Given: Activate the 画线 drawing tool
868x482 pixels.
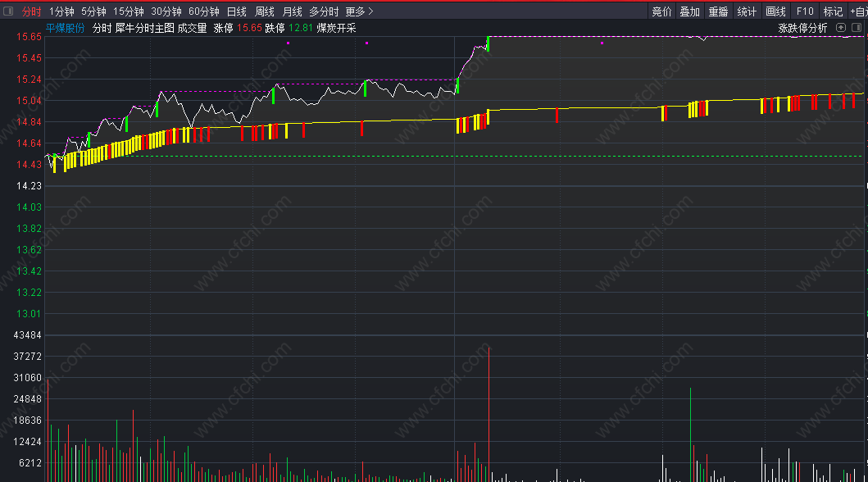Looking at the screenshot, I should 775,11.
